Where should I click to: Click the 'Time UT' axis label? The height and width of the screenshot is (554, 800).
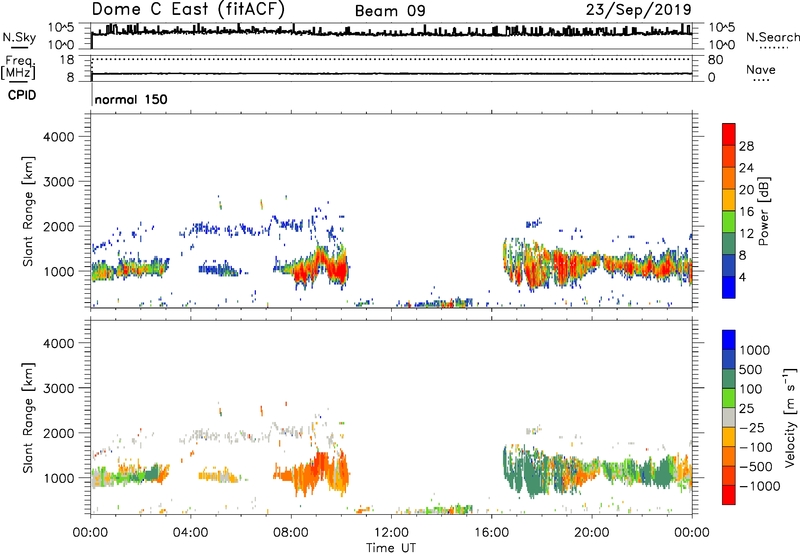pos(391,547)
